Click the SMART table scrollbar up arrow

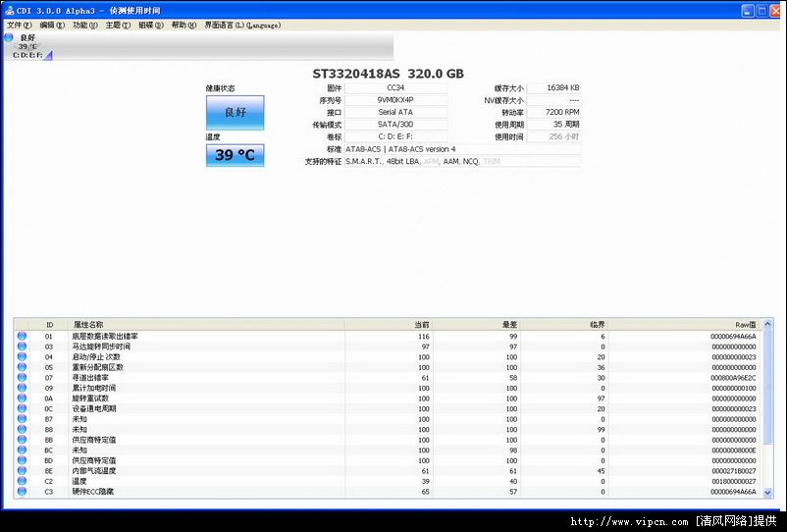(767, 324)
